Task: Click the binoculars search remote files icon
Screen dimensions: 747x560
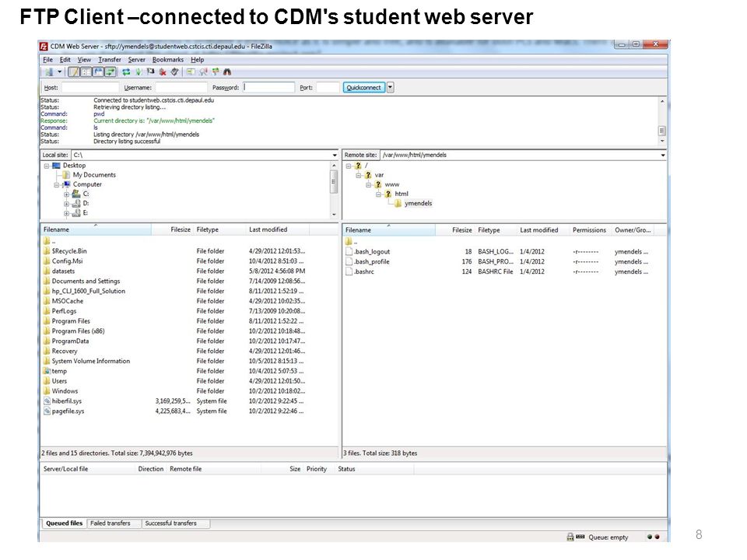Action: (x=227, y=72)
